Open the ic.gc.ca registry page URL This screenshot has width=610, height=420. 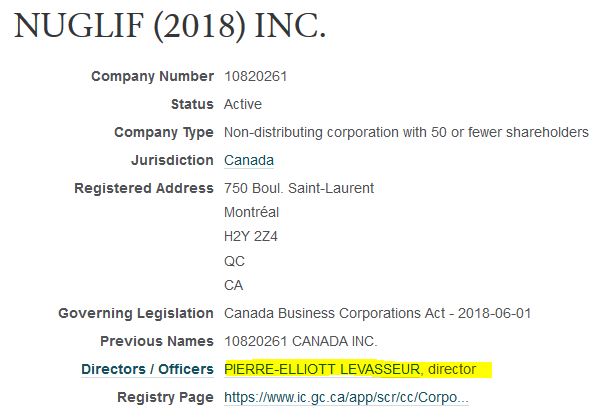coord(345,398)
